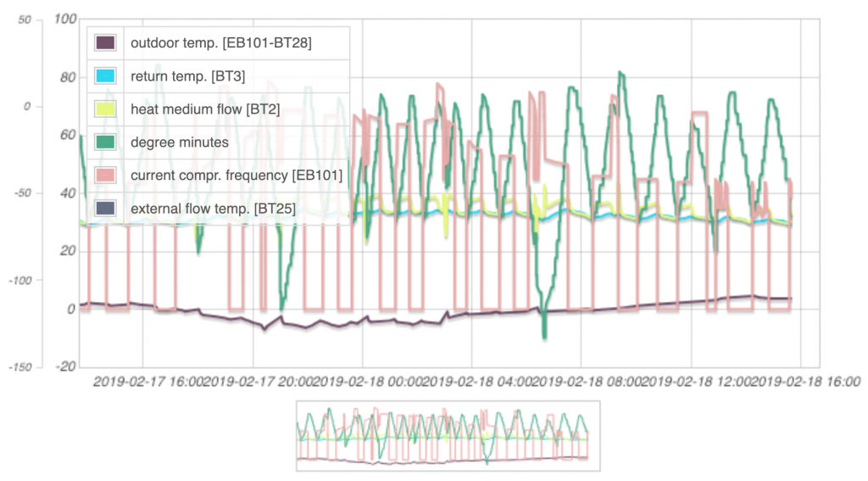The image size is (868, 481).
Task: Hide current compr. frequency [EB101] via label
Action: tap(236, 175)
